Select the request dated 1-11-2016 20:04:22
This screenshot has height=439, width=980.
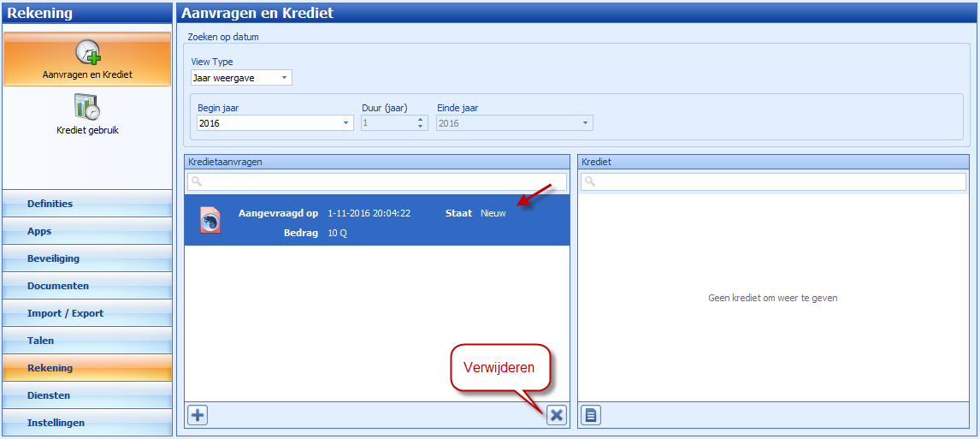coord(377,219)
